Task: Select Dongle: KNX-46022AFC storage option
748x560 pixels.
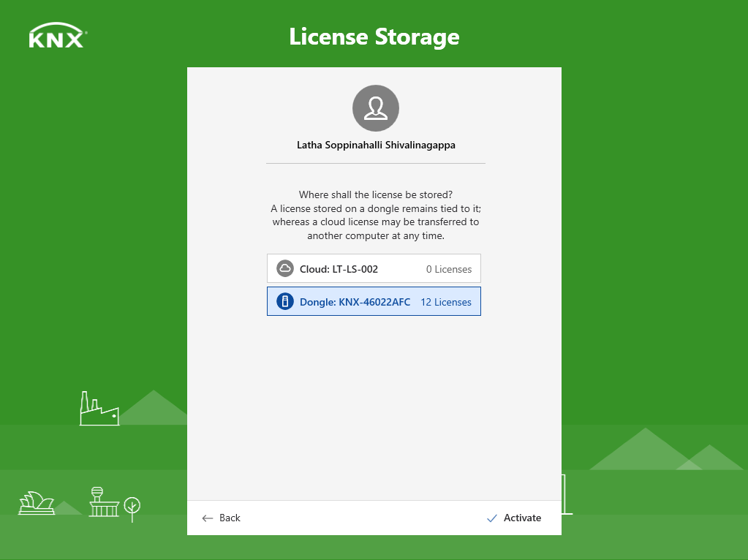Action: click(x=374, y=301)
